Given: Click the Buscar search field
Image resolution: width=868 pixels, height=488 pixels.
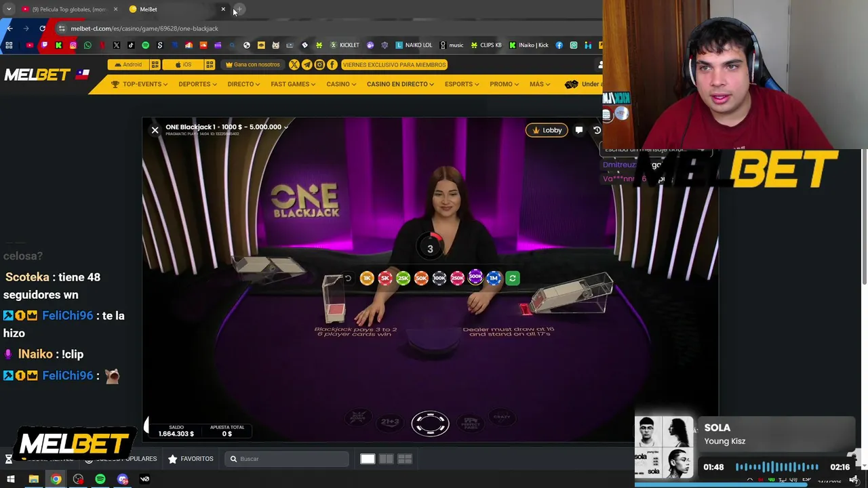Looking at the screenshot, I should click(x=287, y=459).
